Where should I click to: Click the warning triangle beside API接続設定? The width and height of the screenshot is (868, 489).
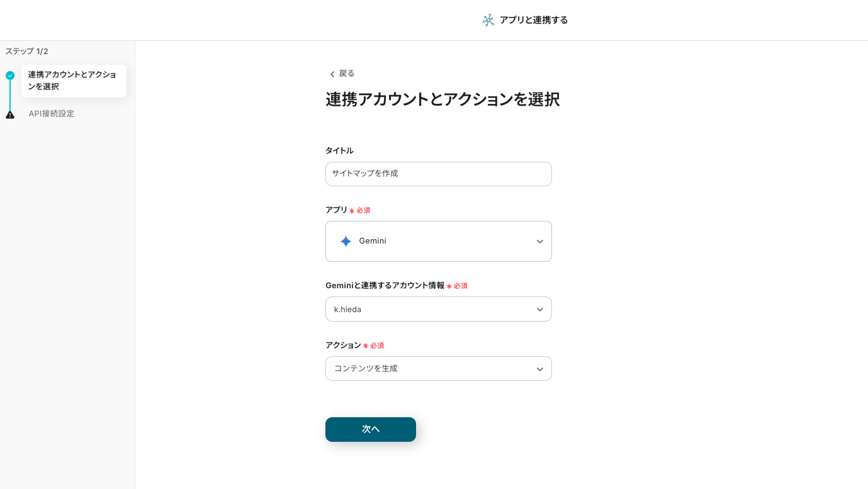10,115
